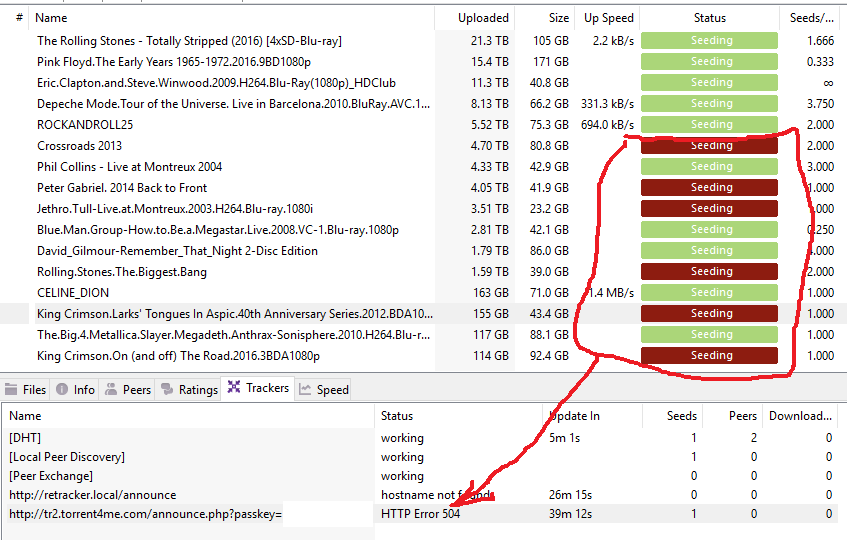The width and height of the screenshot is (847, 540).
Task: Select Eric Clapton and Steve Winwood torrent
Action: pos(216,83)
